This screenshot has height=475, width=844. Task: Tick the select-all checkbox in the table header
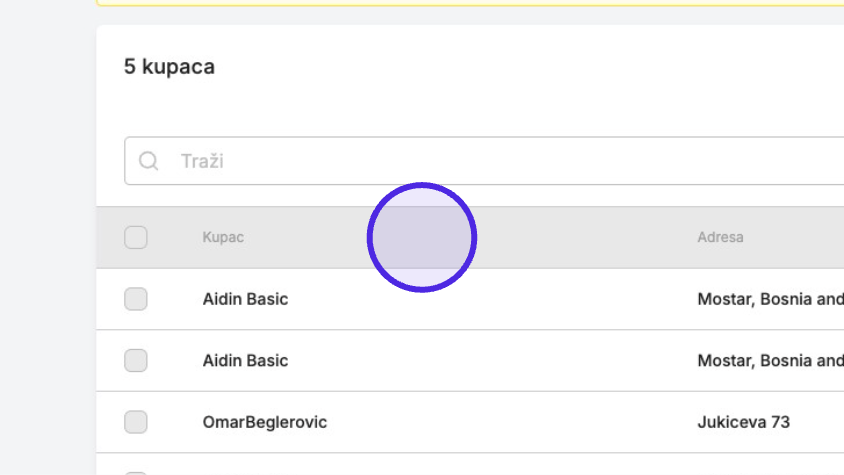point(136,237)
